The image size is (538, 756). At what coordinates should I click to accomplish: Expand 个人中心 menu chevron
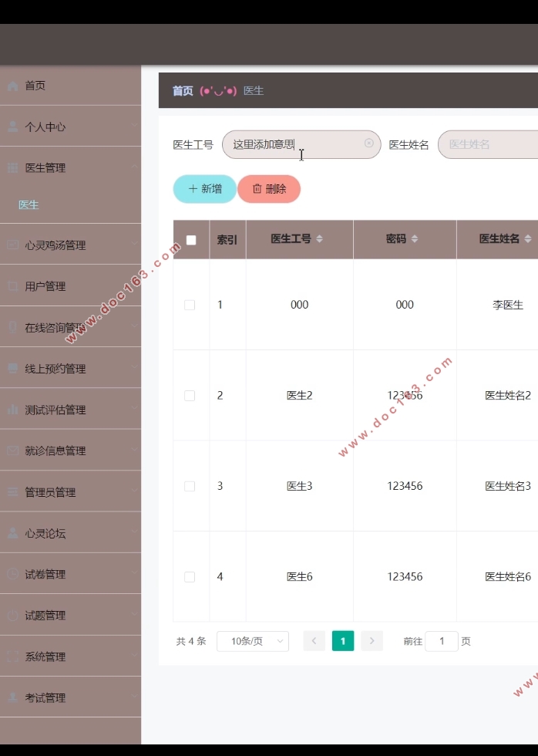pyautogui.click(x=134, y=125)
